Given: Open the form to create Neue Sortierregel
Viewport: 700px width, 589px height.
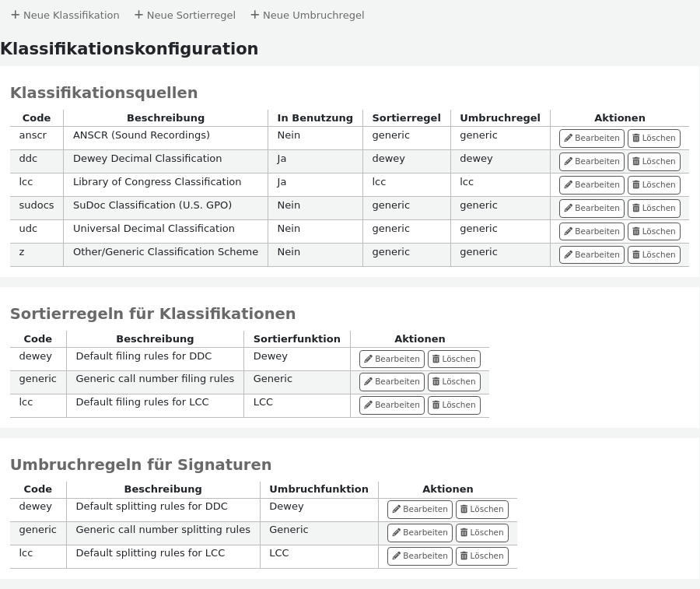Looking at the screenshot, I should click(185, 15).
